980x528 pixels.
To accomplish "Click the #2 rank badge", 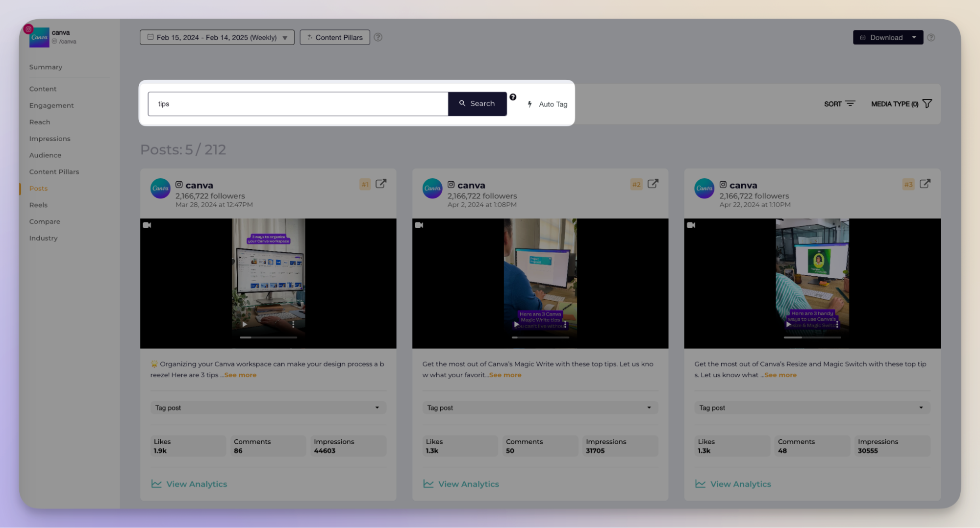I will (637, 185).
